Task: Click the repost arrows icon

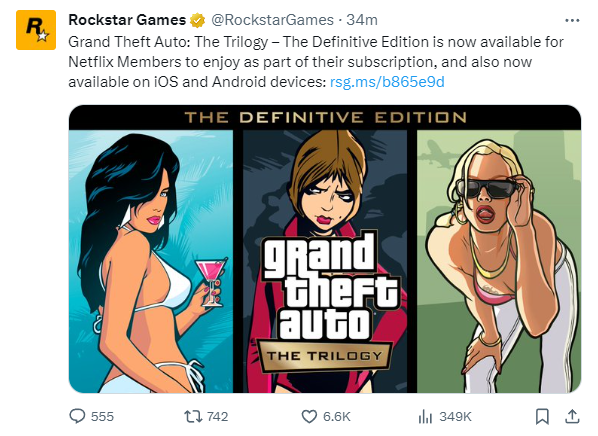Action: (193, 416)
